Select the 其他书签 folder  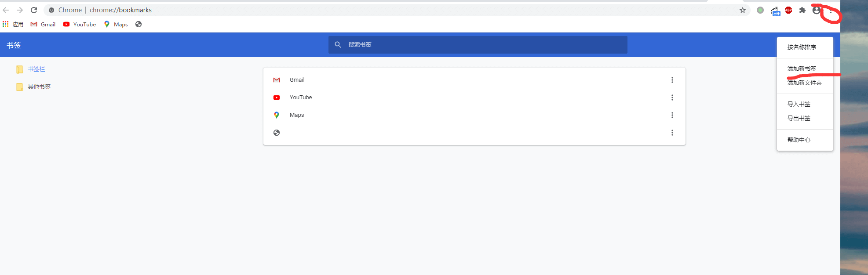tap(39, 87)
